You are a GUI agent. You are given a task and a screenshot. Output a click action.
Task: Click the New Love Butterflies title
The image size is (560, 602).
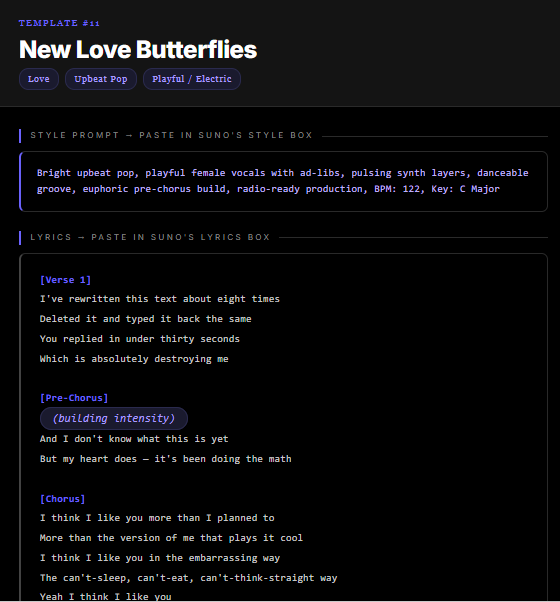(138, 50)
